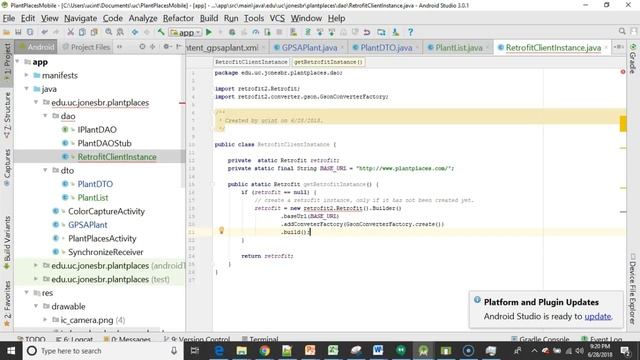Select SynchronizeReceiver in project tree
Image resolution: width=640 pixels, height=360 pixels.
[x=106, y=252]
